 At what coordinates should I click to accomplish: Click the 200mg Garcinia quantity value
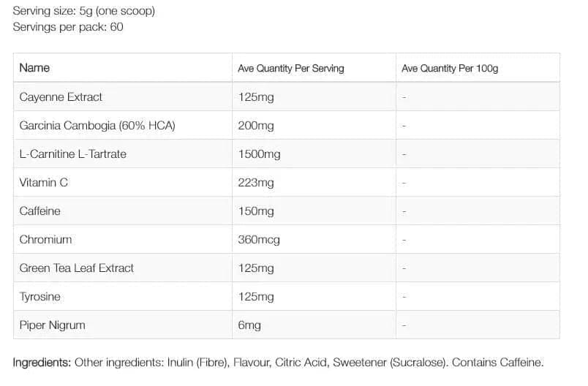[256, 126]
